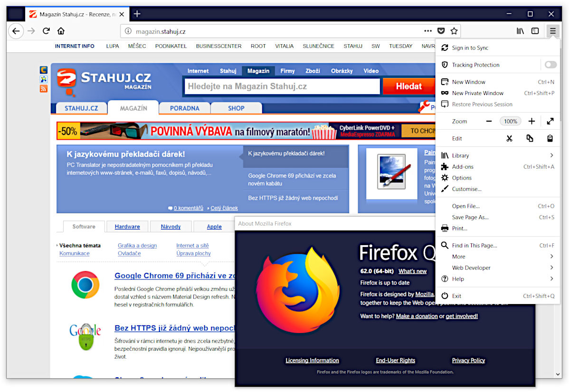Close the Firefox hamburger menu
The height and width of the screenshot is (392, 570).
tap(553, 31)
